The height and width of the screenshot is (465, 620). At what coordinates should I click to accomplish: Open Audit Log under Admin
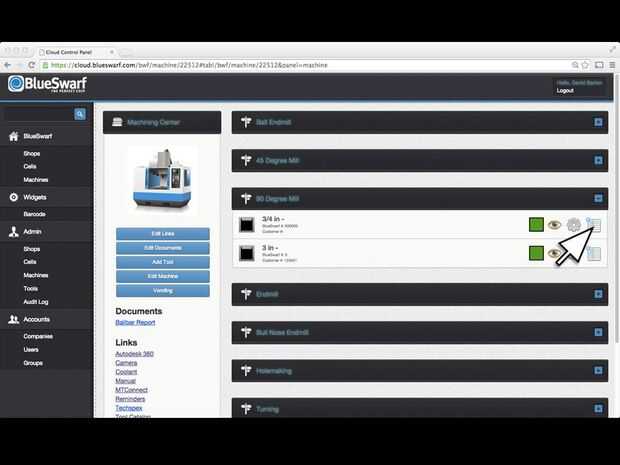click(36, 302)
